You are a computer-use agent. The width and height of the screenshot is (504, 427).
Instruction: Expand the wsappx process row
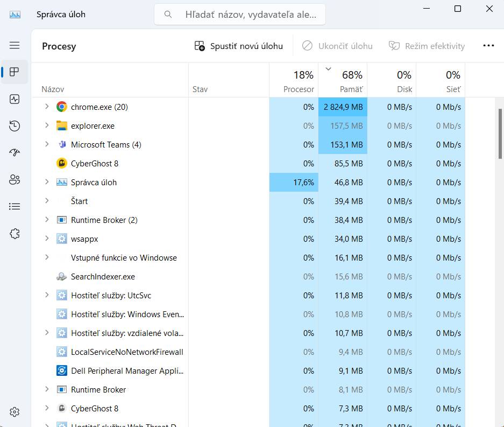tap(47, 239)
